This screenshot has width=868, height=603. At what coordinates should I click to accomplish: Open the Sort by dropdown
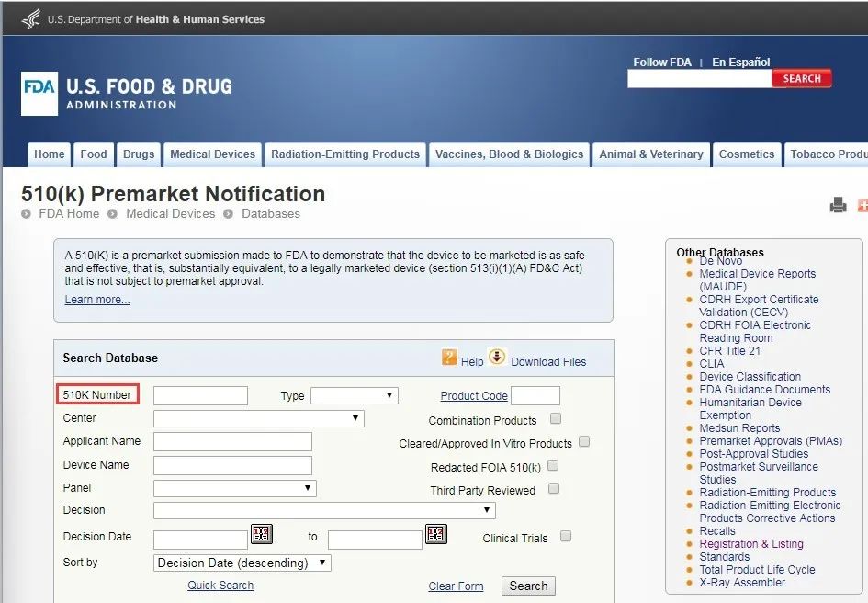coord(242,563)
